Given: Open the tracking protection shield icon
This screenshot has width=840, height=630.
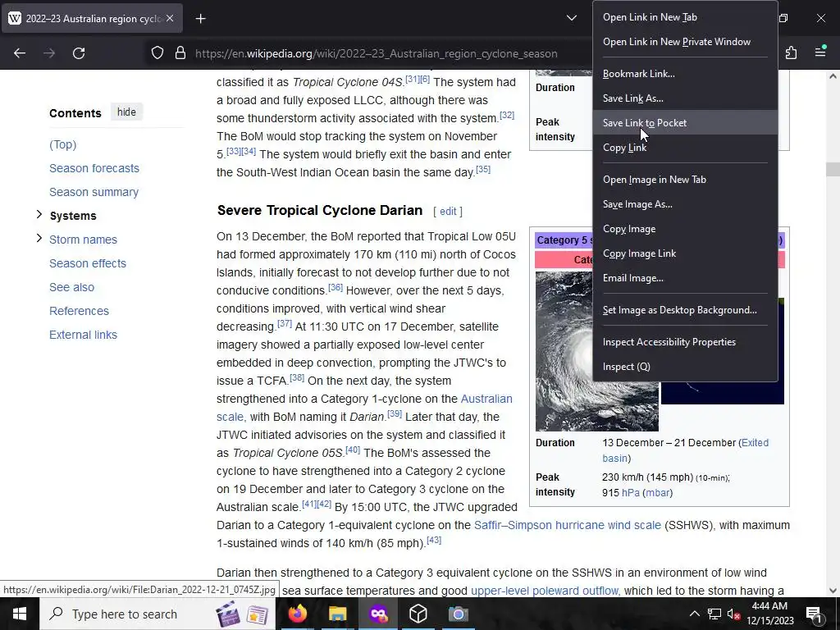Looking at the screenshot, I should point(157,53).
